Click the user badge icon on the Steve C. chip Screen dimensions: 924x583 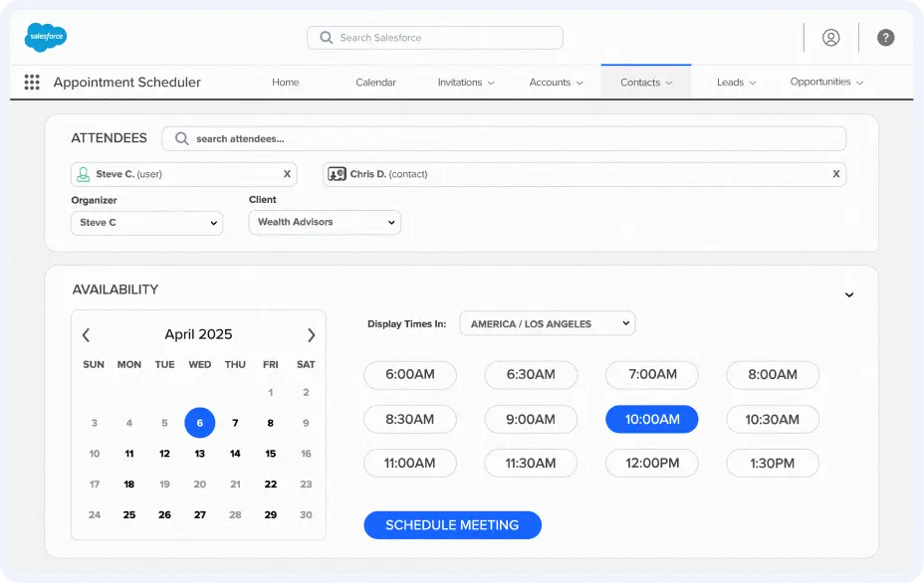[82, 173]
